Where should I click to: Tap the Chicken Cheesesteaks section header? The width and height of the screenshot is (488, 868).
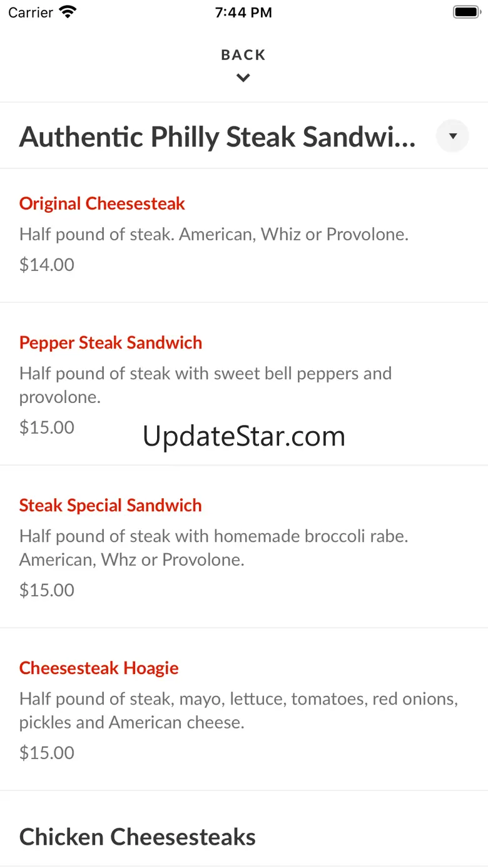pos(138,837)
